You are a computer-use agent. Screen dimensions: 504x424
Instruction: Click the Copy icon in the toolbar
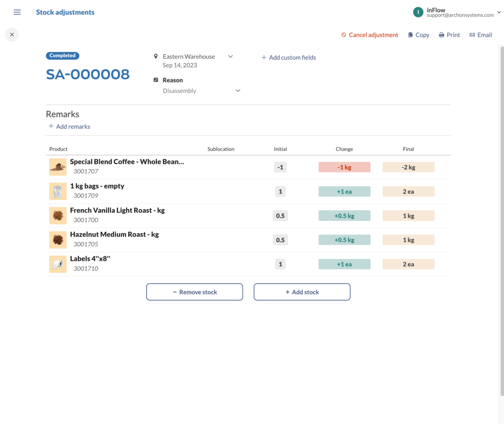tap(409, 35)
